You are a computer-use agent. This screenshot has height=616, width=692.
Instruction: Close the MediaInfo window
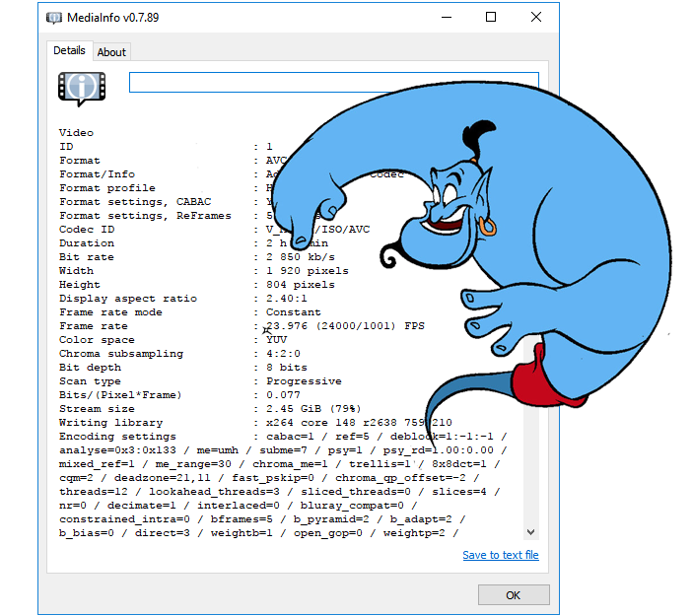tap(535, 18)
